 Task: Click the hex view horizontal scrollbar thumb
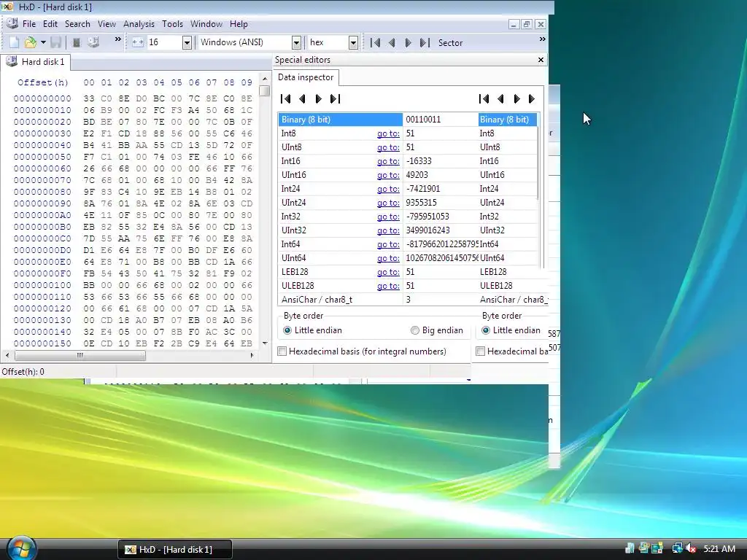(80, 355)
